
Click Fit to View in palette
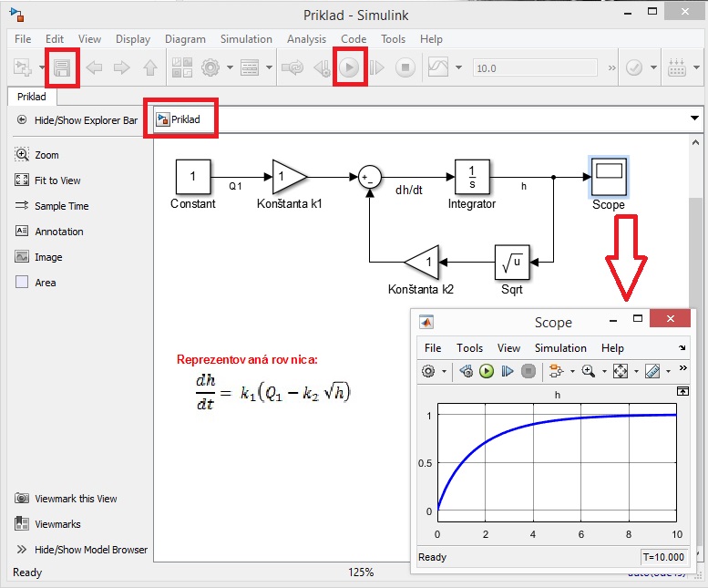47,181
